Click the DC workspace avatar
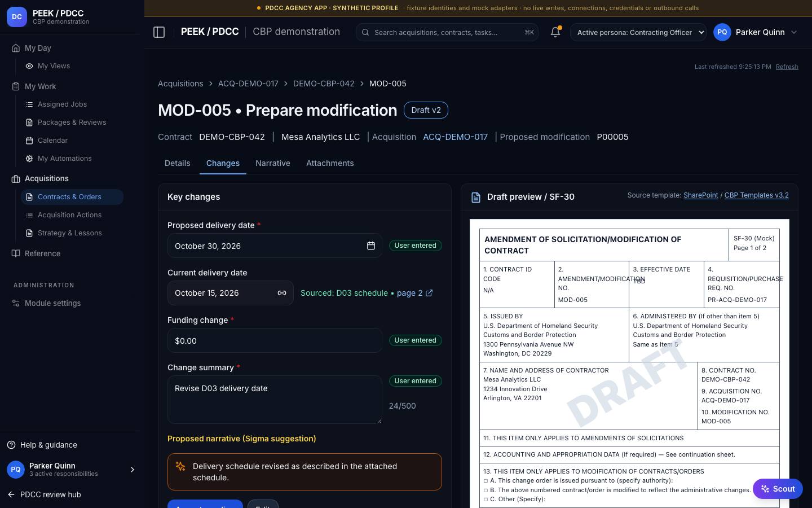The height and width of the screenshot is (508, 812). pyautogui.click(x=17, y=17)
